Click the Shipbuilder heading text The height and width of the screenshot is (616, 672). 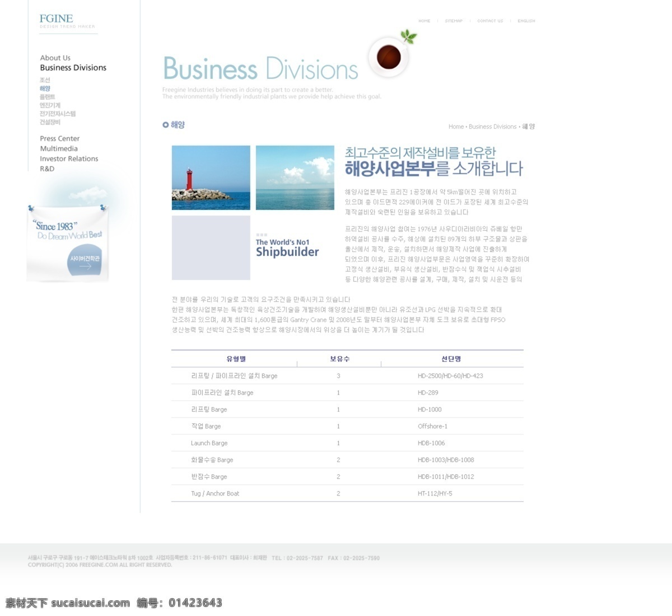[287, 252]
